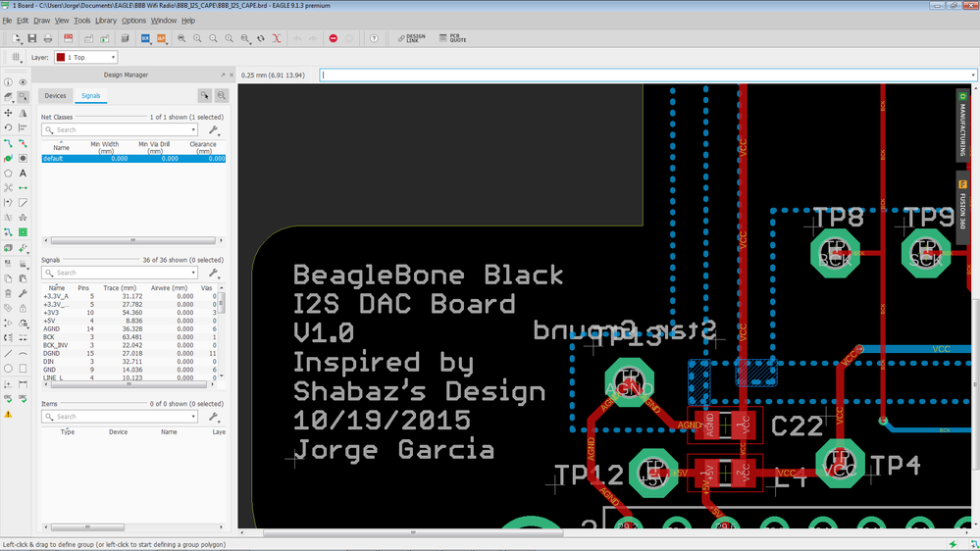The image size is (980, 551).
Task: Click the Print icon
Action: pos(47,39)
